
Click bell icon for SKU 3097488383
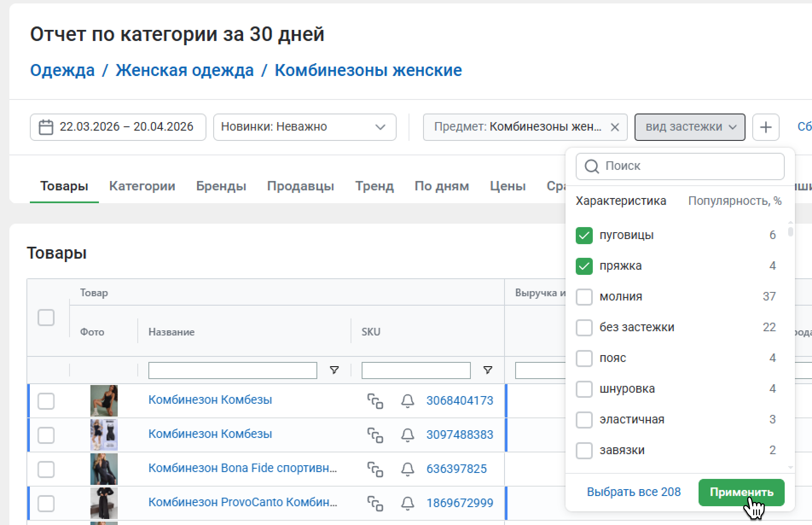[408, 435]
